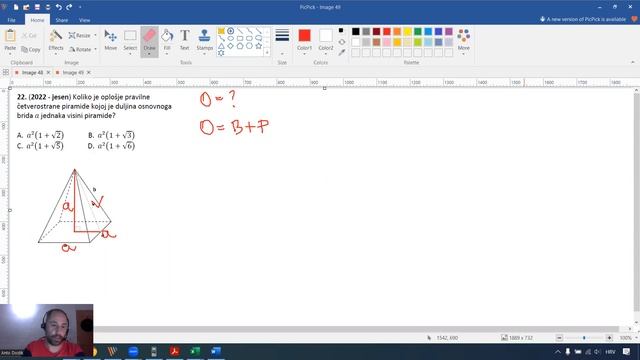The width and height of the screenshot is (640, 360).
Task: Expand the Color1 dropdown arrow
Action: point(304,53)
